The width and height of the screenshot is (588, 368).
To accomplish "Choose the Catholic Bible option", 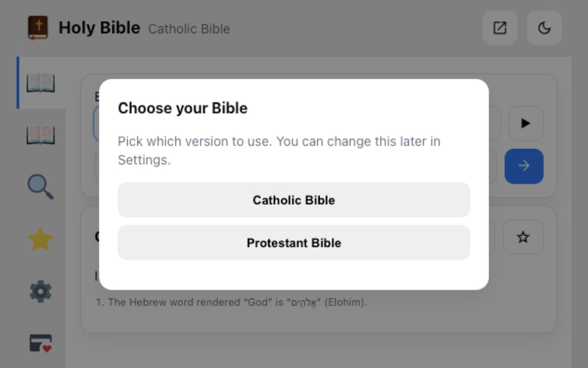I will click(x=294, y=200).
